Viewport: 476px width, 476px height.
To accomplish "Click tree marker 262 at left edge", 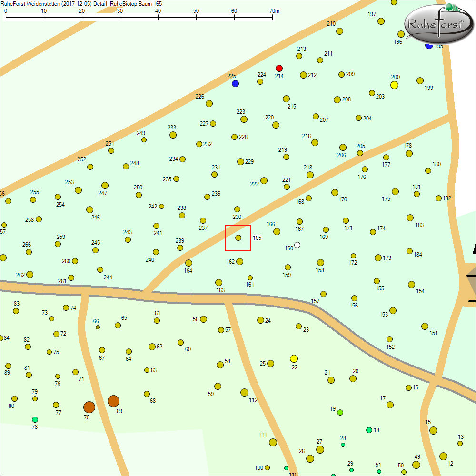I will pyautogui.click(x=30, y=274).
